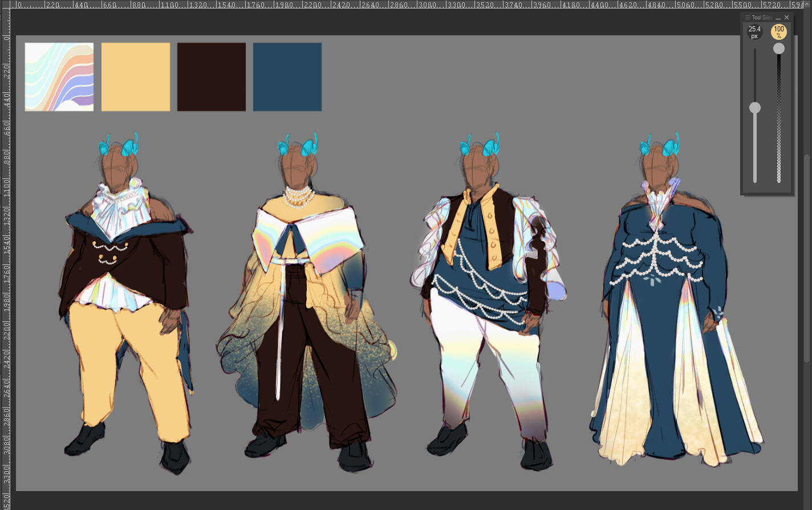Click the second character in sparkly cape
The image size is (812, 510).
307,302
